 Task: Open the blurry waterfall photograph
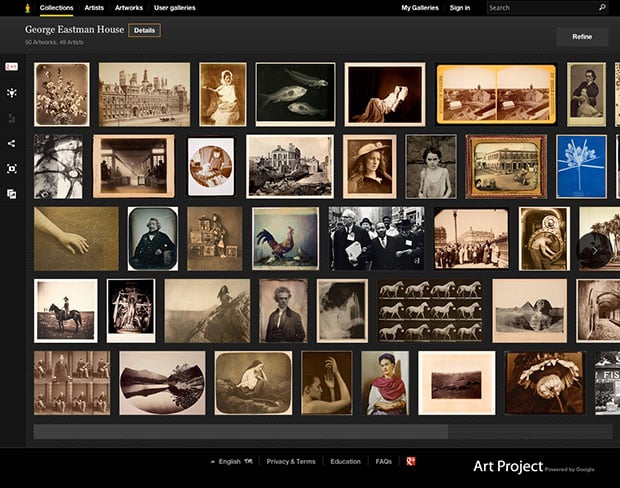pyautogui.click(x=342, y=311)
